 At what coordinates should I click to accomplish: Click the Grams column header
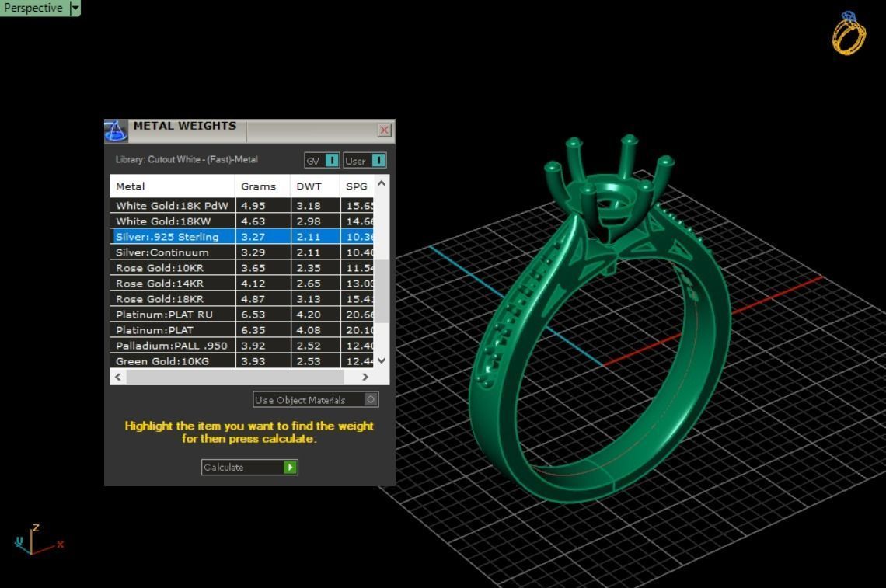(x=263, y=186)
